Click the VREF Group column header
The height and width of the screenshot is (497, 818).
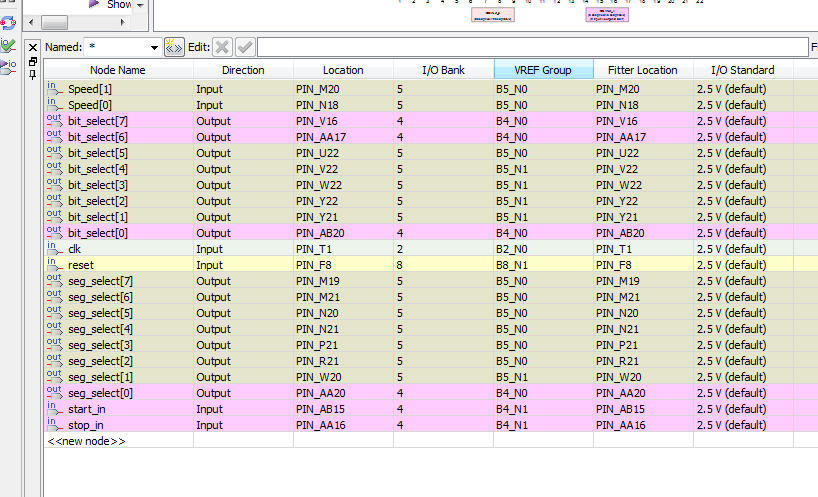click(x=543, y=70)
